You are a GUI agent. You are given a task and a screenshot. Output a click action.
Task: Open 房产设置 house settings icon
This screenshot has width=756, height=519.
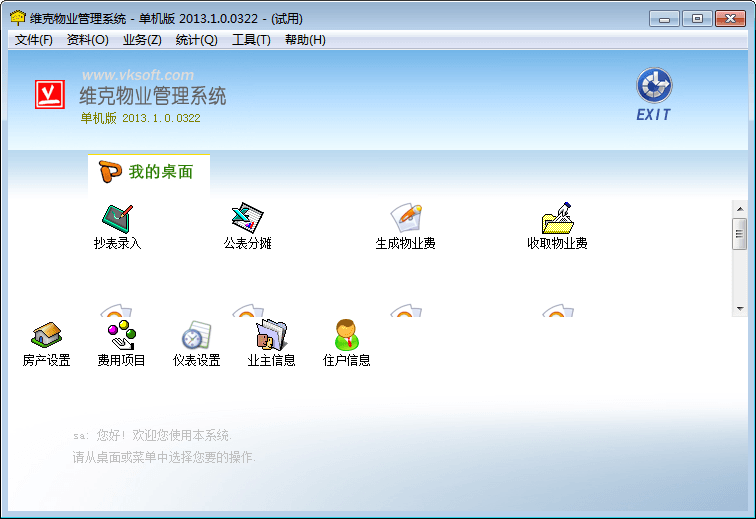46,336
